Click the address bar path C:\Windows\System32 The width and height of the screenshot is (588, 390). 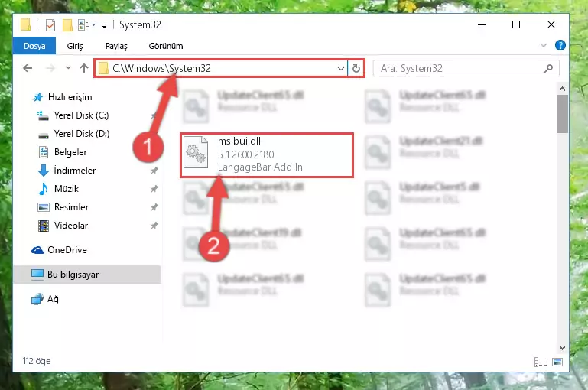tap(161, 68)
